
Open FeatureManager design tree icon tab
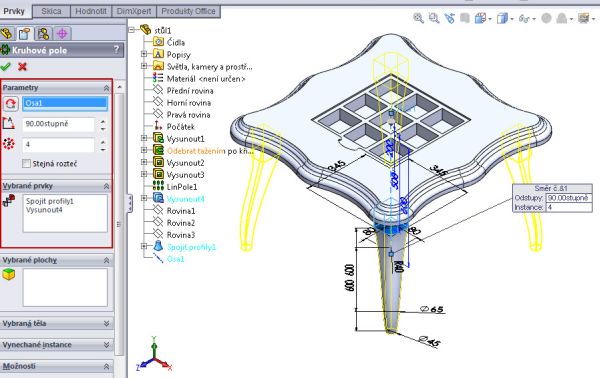(7, 34)
